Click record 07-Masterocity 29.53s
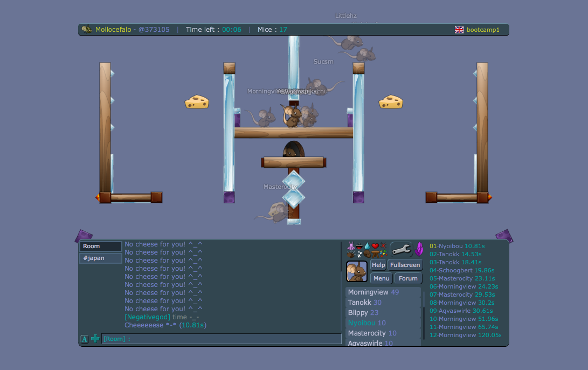The image size is (588, 370). click(x=462, y=294)
